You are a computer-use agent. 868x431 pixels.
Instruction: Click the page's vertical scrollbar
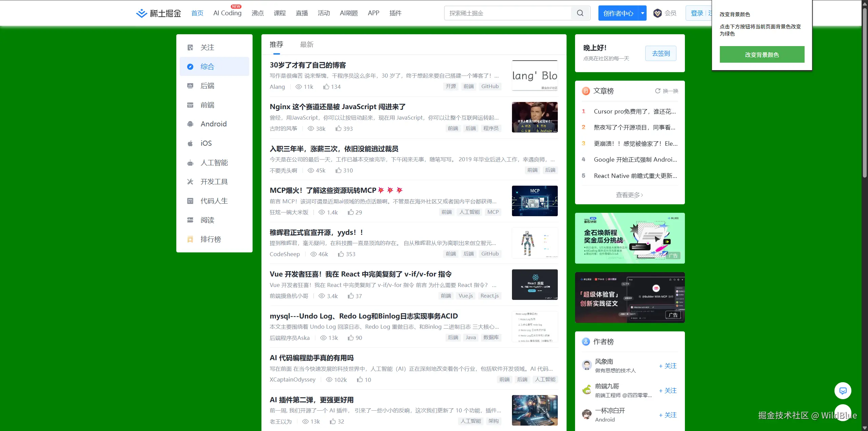pyautogui.click(x=865, y=91)
